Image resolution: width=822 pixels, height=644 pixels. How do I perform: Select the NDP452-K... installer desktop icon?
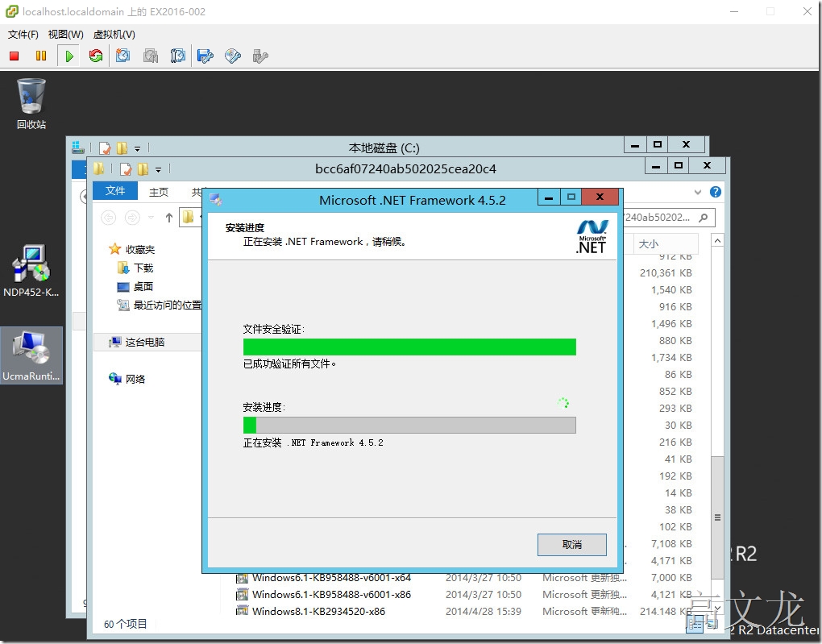(x=31, y=271)
